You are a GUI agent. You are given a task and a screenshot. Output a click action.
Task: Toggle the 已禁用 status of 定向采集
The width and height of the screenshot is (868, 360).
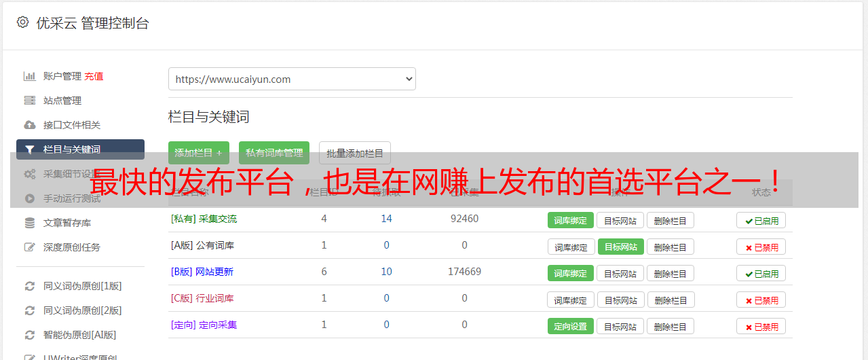761,326
